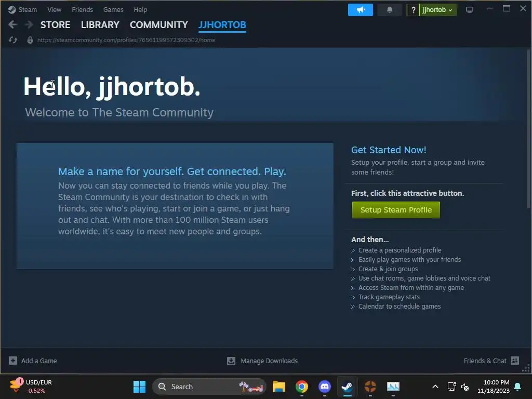Click the 'And then...' heading
The width and height of the screenshot is (532, 399).
click(x=370, y=240)
